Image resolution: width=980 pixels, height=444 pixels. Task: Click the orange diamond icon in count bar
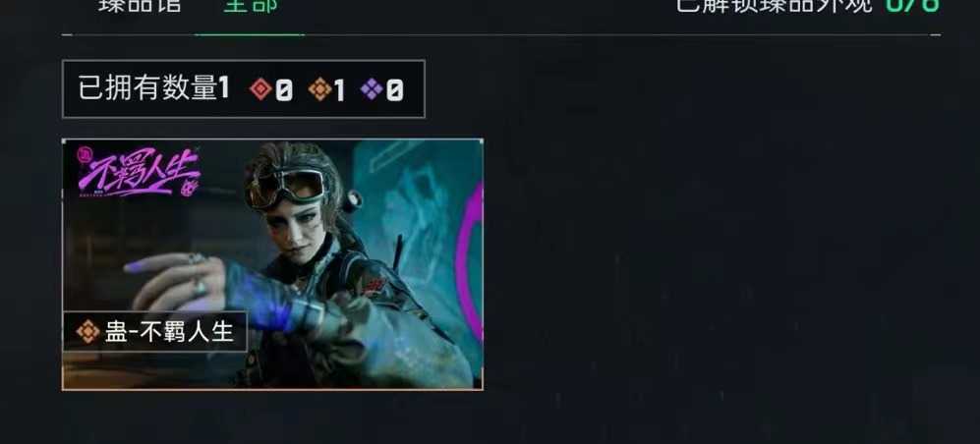[x=319, y=89]
